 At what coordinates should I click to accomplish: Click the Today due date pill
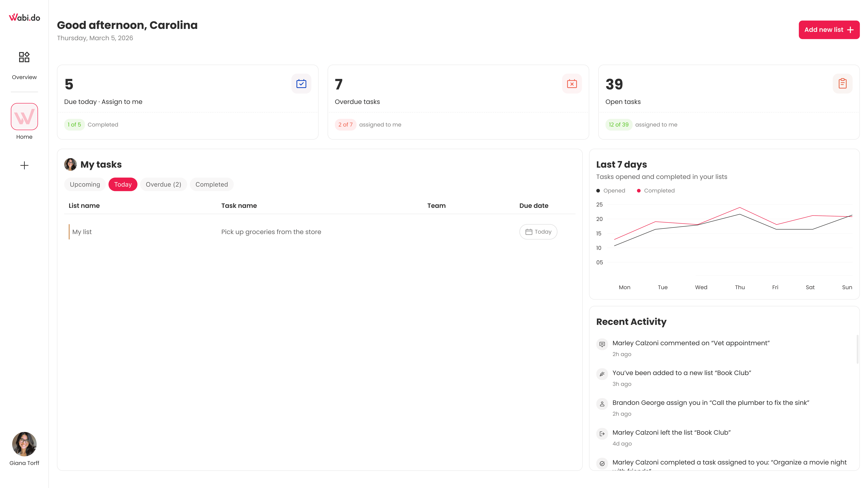538,232
